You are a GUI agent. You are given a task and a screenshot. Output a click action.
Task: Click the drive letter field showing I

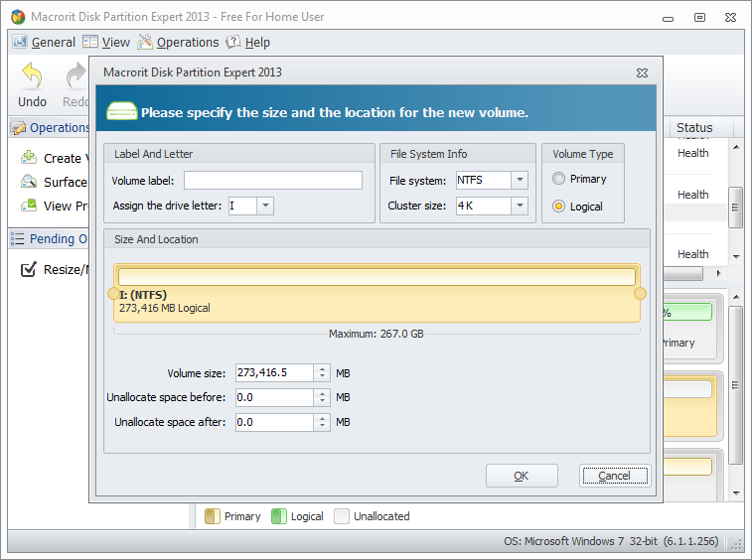(x=242, y=206)
